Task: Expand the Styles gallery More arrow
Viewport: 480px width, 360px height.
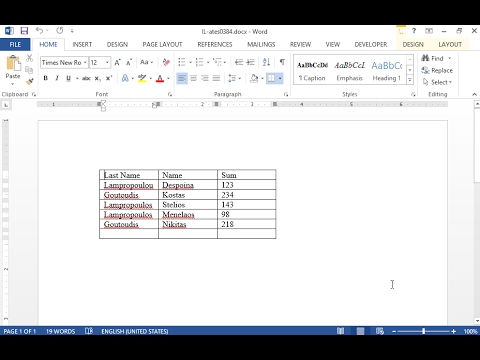Action: pyautogui.click(x=410, y=80)
